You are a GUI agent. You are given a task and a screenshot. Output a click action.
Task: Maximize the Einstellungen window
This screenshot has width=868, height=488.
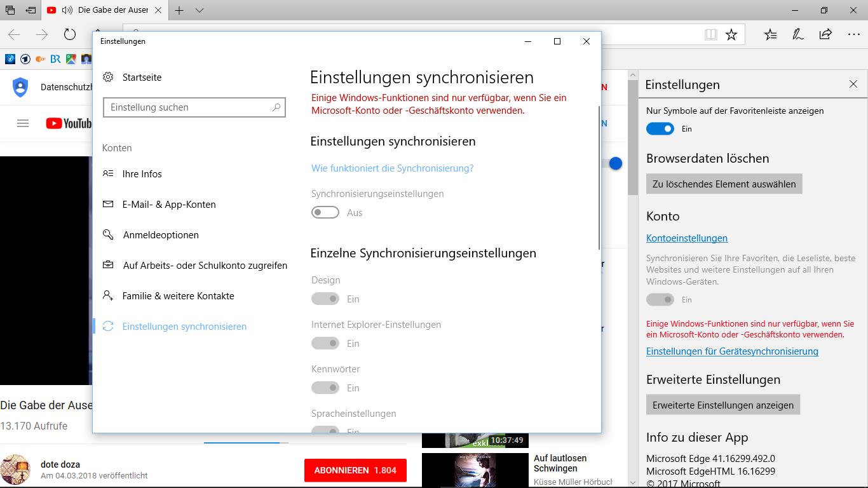coord(557,41)
